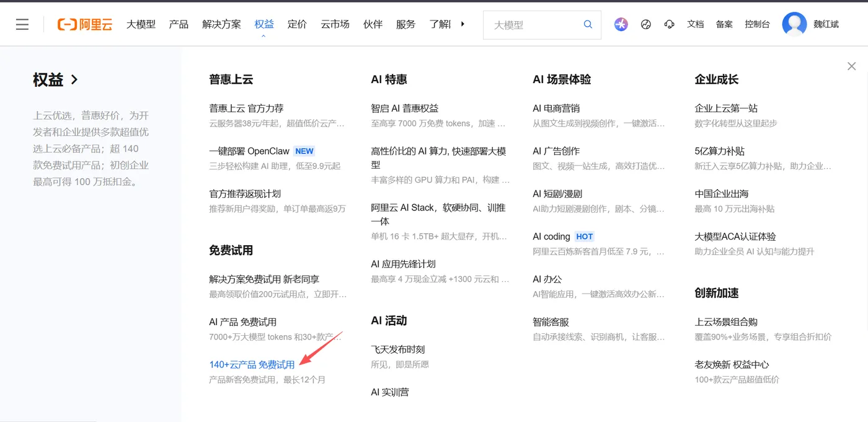This screenshot has height=422, width=868.
Task: Open the user avatar 魏红斌
Action: pyautogui.click(x=794, y=24)
